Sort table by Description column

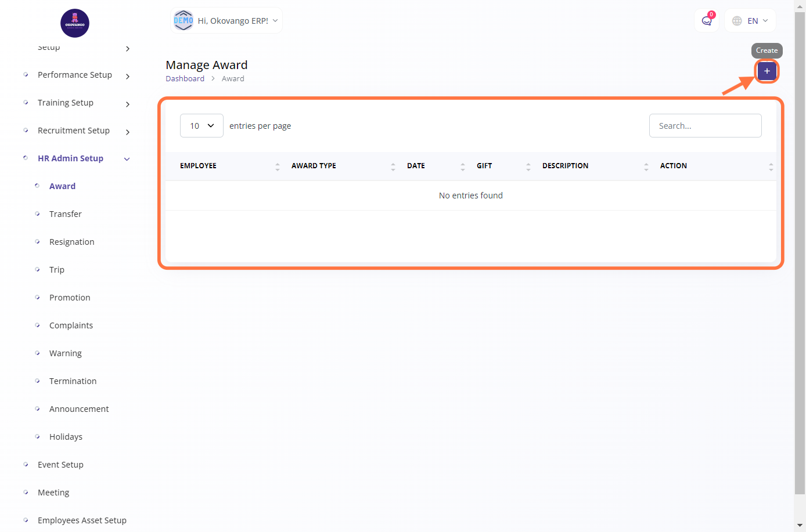click(565, 166)
